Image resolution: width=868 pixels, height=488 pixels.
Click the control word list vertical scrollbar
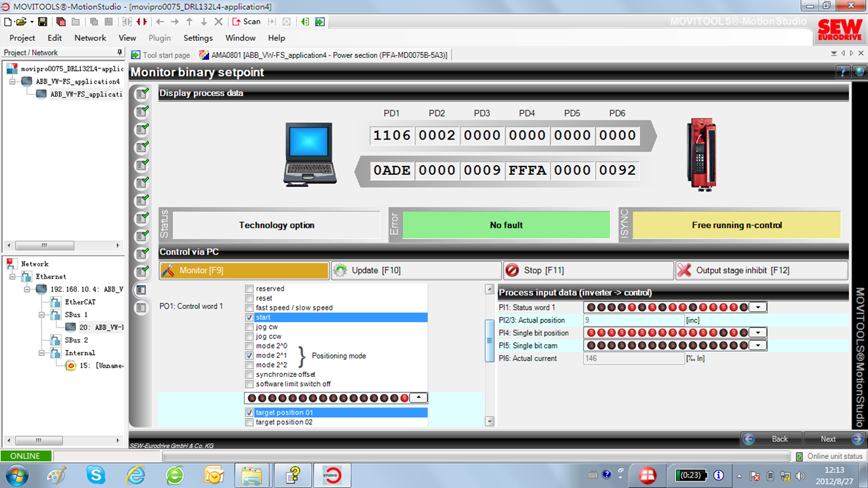(x=489, y=340)
